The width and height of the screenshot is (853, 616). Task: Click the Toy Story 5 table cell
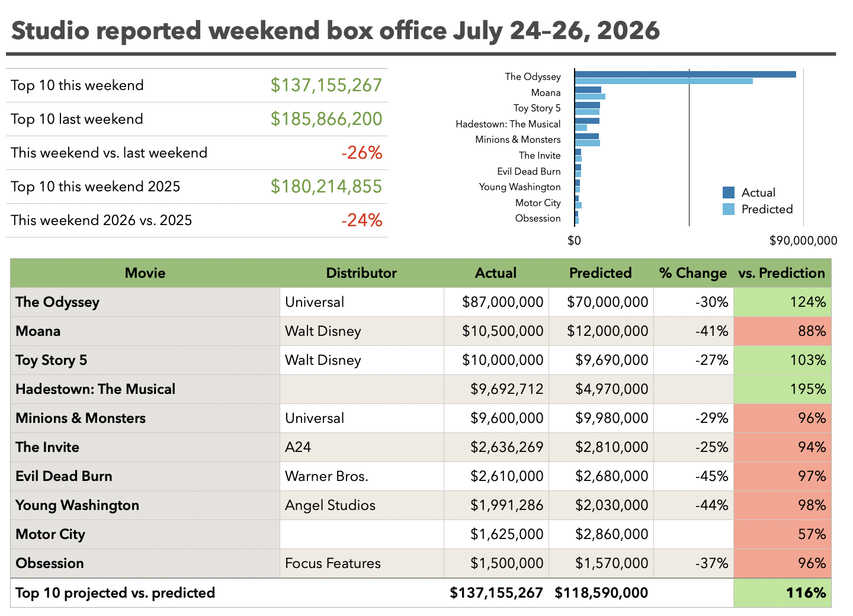tap(145, 360)
